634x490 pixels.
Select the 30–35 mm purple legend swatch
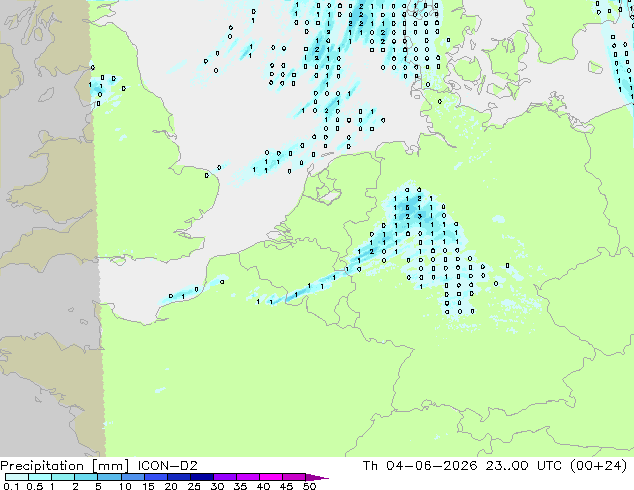coord(224,477)
